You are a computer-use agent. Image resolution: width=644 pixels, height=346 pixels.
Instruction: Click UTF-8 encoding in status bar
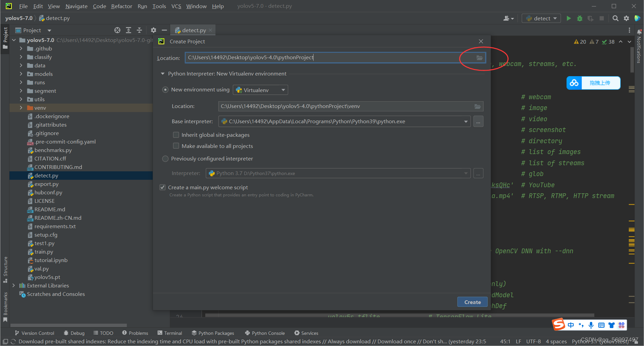tap(533, 341)
